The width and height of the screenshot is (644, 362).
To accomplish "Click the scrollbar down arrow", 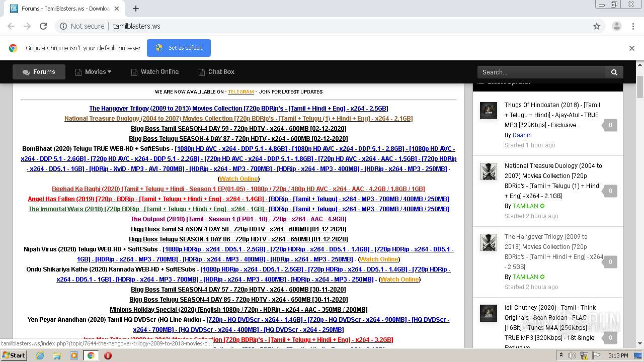I will pos(640,344).
